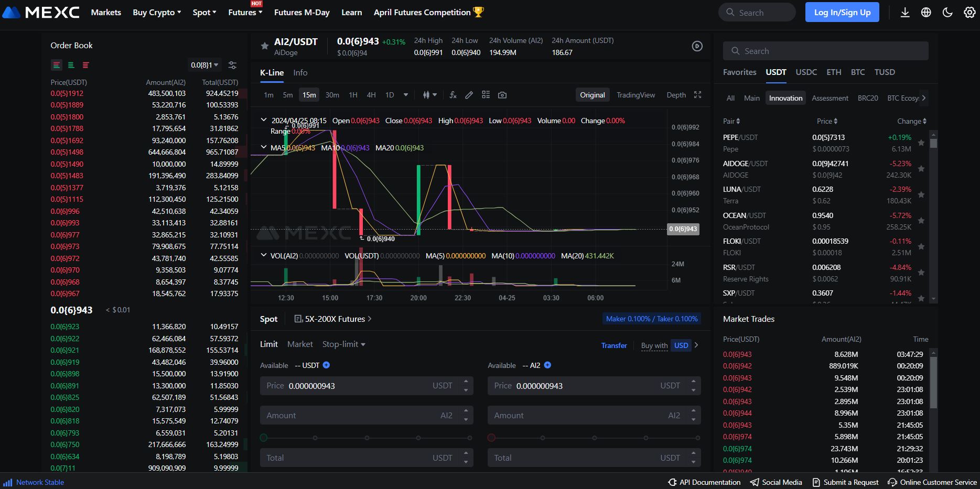
Task: Show only buy orders in order book
Action: pos(71,65)
